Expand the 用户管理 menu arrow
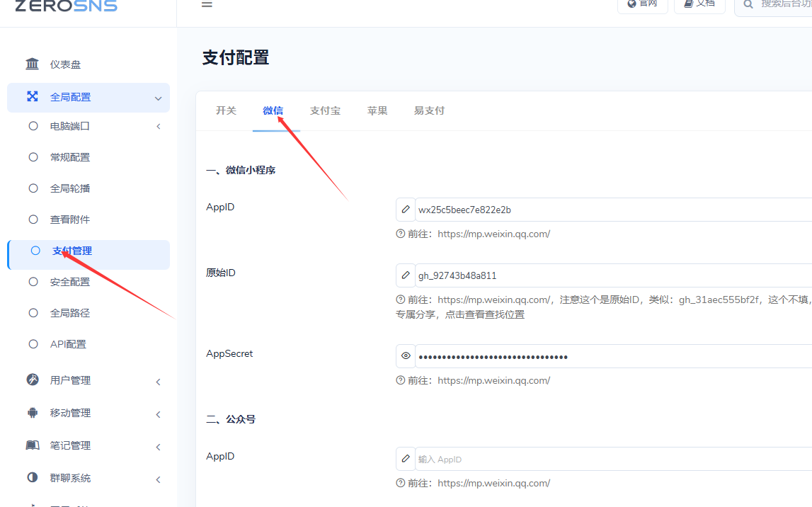Screen dimensions: 812x507 click(159, 382)
